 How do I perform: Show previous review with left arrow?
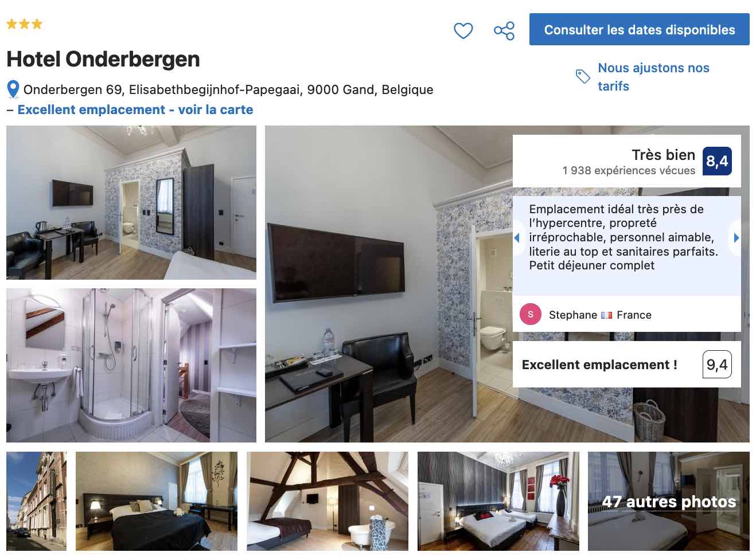tap(517, 237)
